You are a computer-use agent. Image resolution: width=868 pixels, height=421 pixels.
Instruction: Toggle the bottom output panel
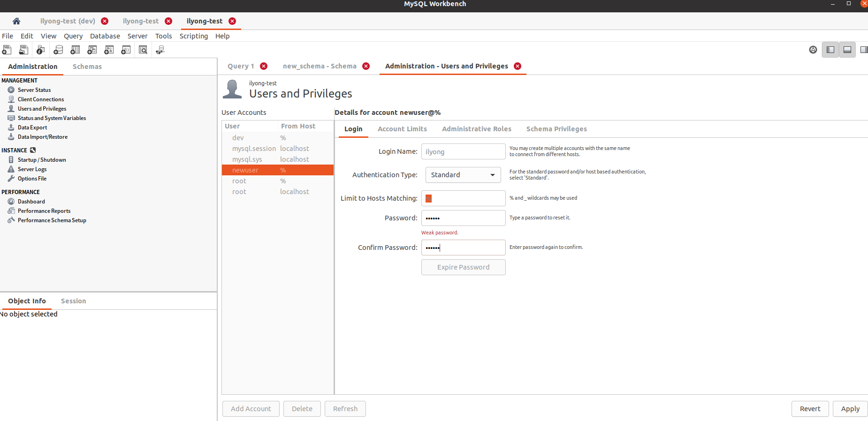[x=847, y=50]
